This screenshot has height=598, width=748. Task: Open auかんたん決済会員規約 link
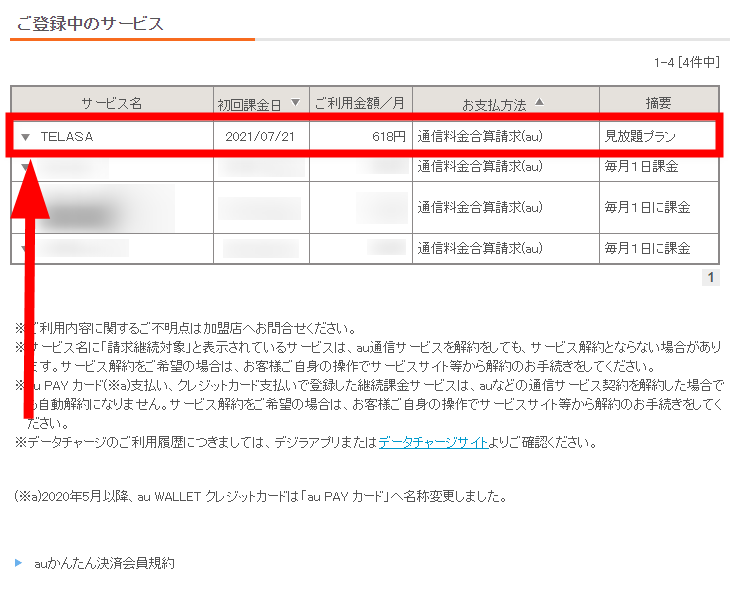pyautogui.click(x=104, y=563)
